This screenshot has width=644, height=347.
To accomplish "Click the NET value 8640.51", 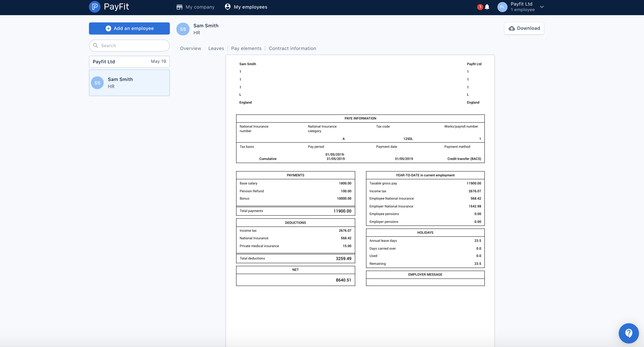I will (343, 280).
